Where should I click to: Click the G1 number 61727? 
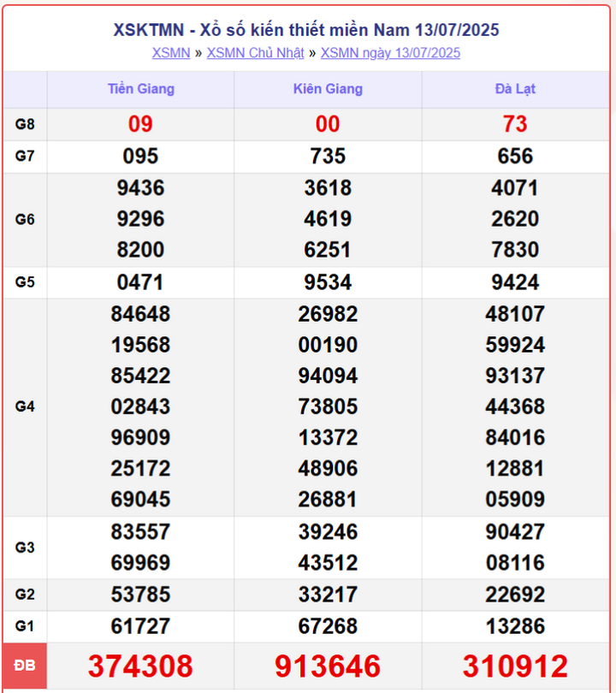point(140,627)
